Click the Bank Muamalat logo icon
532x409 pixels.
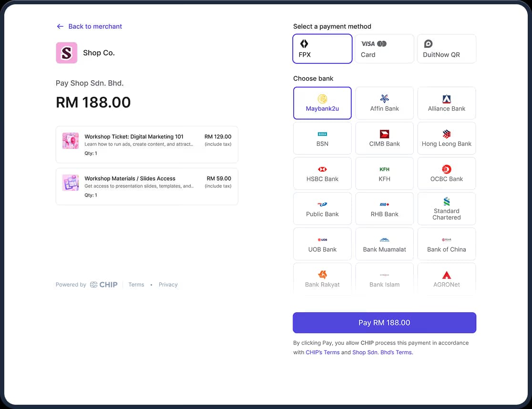coord(384,240)
